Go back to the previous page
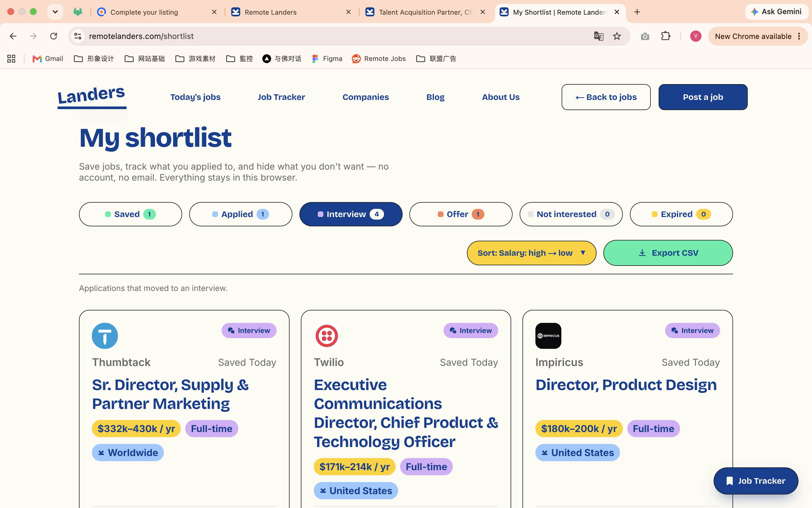 13,36
